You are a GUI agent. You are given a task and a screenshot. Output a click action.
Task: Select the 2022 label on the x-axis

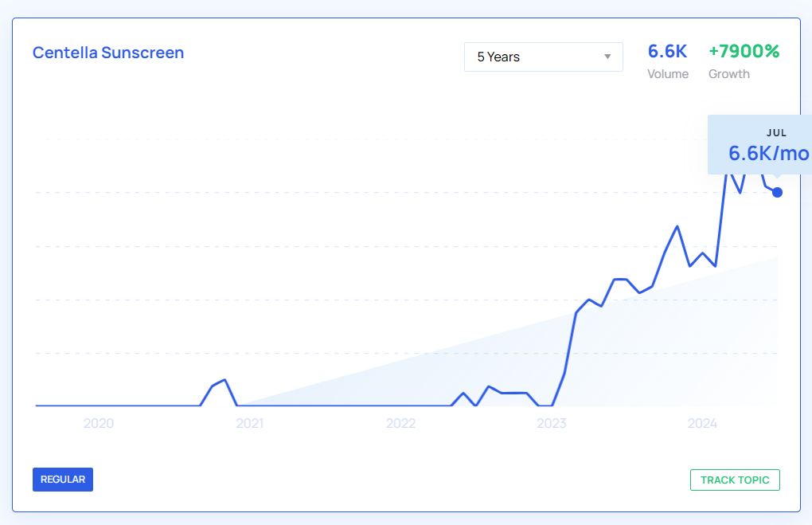click(400, 423)
